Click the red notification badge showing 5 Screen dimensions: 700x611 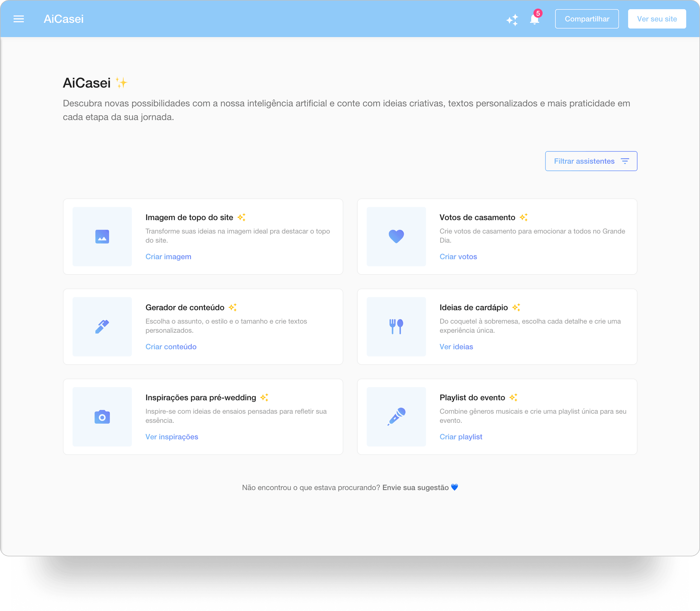point(538,13)
